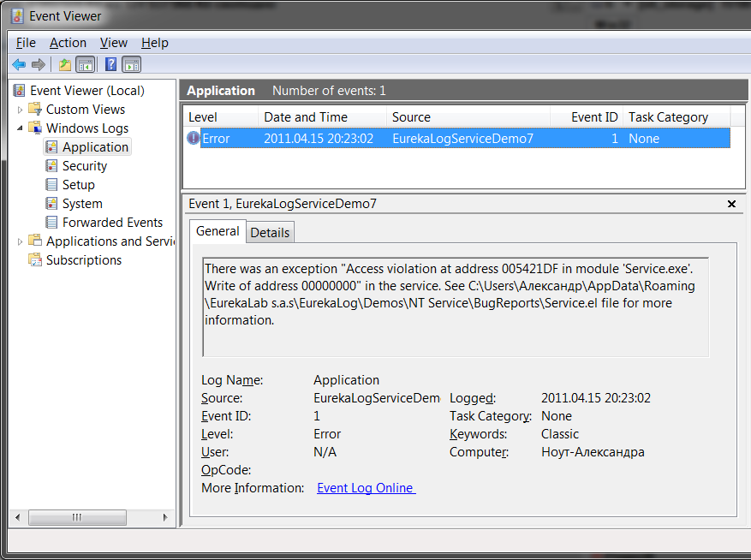Click the 2011.04.15 20:23:02 date cell in event row
This screenshot has height=560, width=751.
[x=319, y=139]
